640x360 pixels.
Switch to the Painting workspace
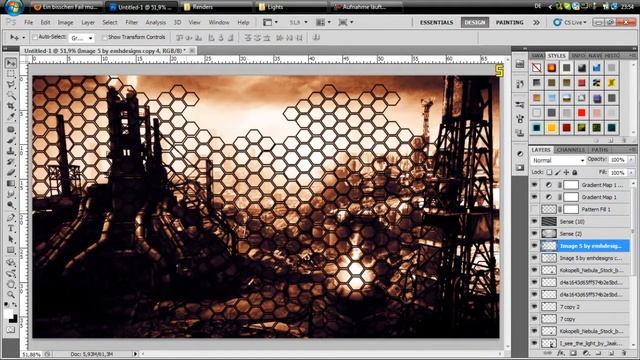tap(509, 22)
